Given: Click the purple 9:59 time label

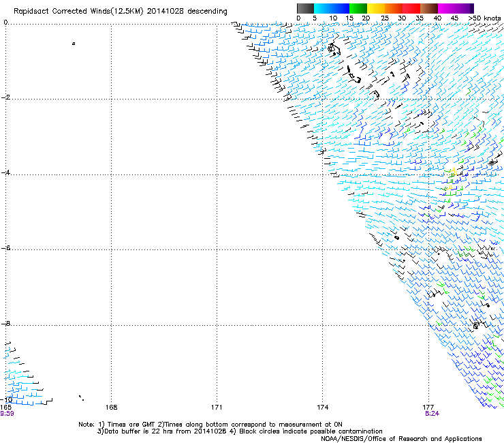Looking at the screenshot, I should [x=7, y=414].
